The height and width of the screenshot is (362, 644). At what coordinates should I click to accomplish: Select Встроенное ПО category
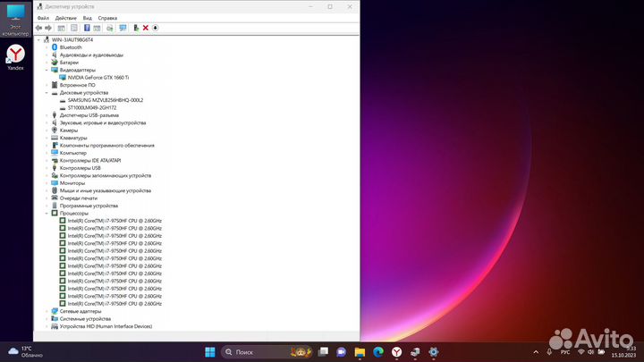[77, 85]
